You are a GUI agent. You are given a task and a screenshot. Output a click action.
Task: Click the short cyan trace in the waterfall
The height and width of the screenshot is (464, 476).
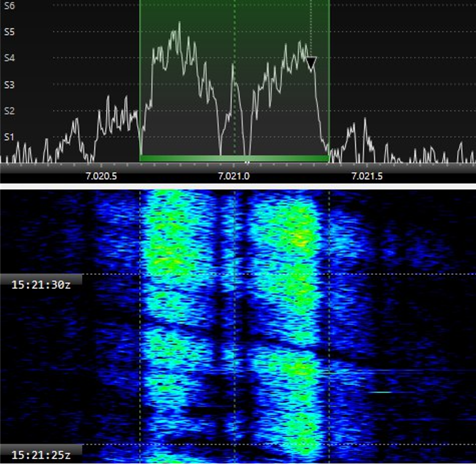(380, 392)
